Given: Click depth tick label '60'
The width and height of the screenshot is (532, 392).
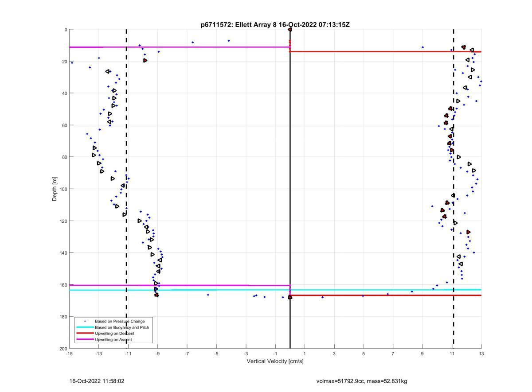Looking at the screenshot, I should 64,125.
